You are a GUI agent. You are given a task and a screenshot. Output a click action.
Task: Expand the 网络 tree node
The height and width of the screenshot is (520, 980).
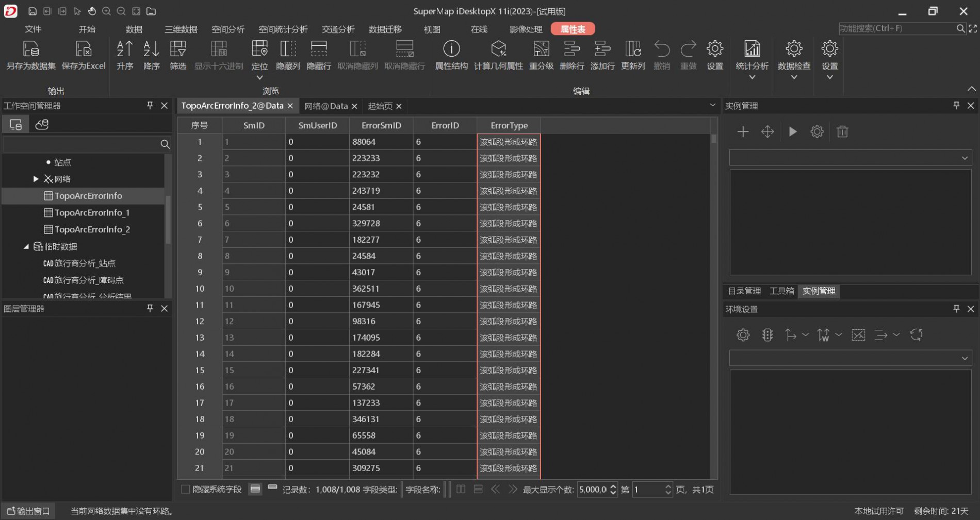click(x=36, y=179)
